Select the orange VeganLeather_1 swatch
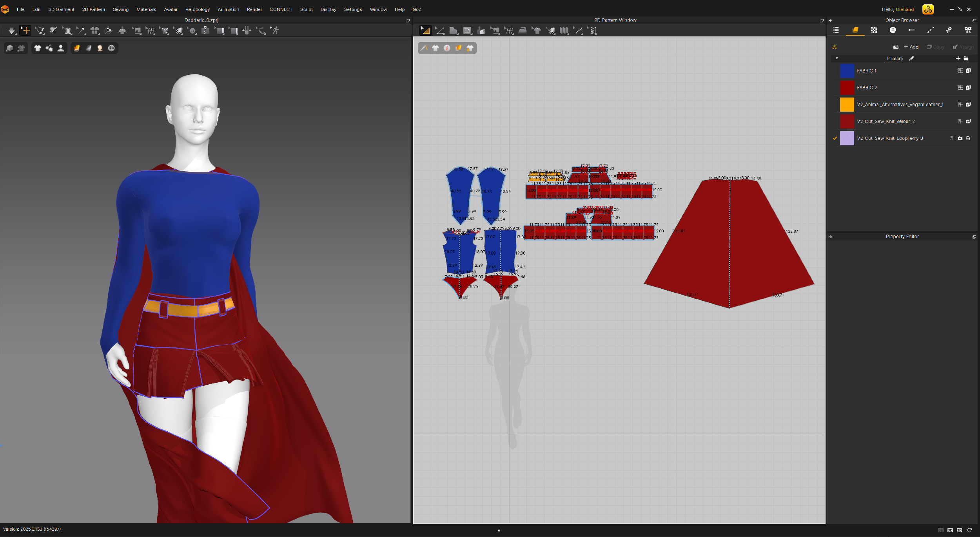Screen dimensions: 980x537 pyautogui.click(x=847, y=105)
